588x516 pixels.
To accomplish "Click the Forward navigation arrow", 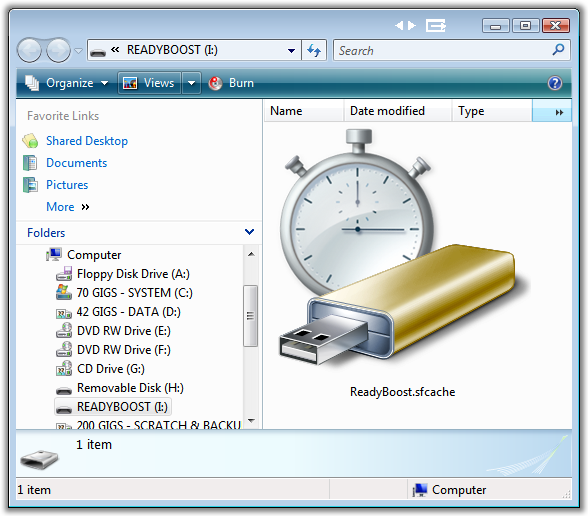I will click(58, 50).
